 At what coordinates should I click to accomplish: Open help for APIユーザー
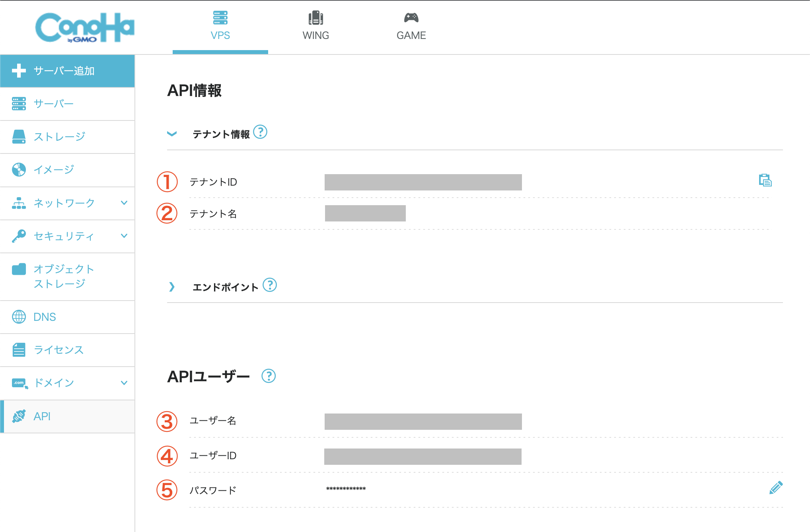pos(269,376)
